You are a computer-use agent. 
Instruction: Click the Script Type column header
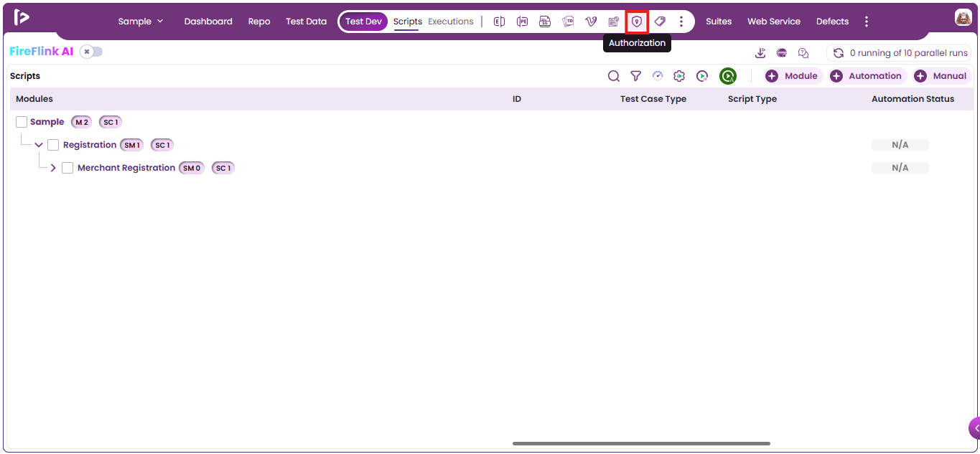(x=752, y=99)
